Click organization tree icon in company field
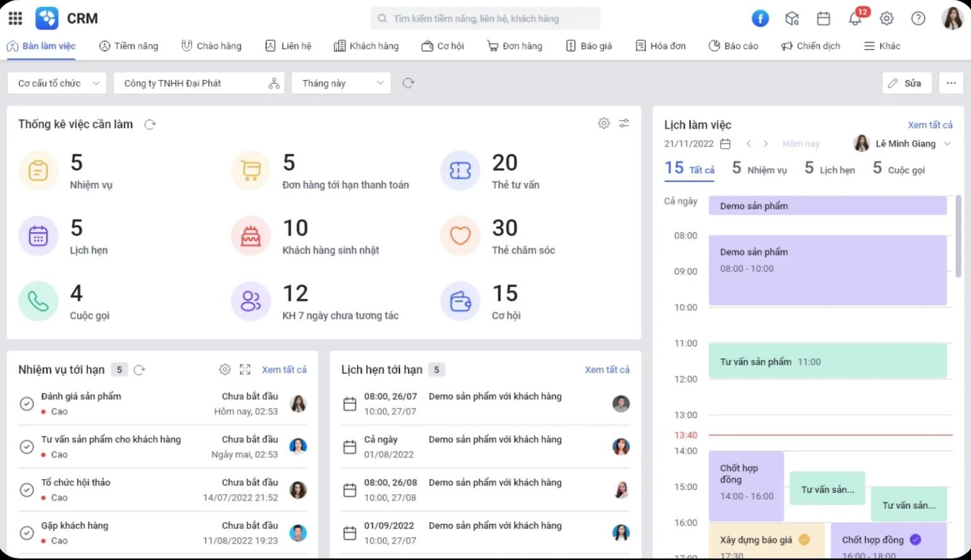 [274, 83]
